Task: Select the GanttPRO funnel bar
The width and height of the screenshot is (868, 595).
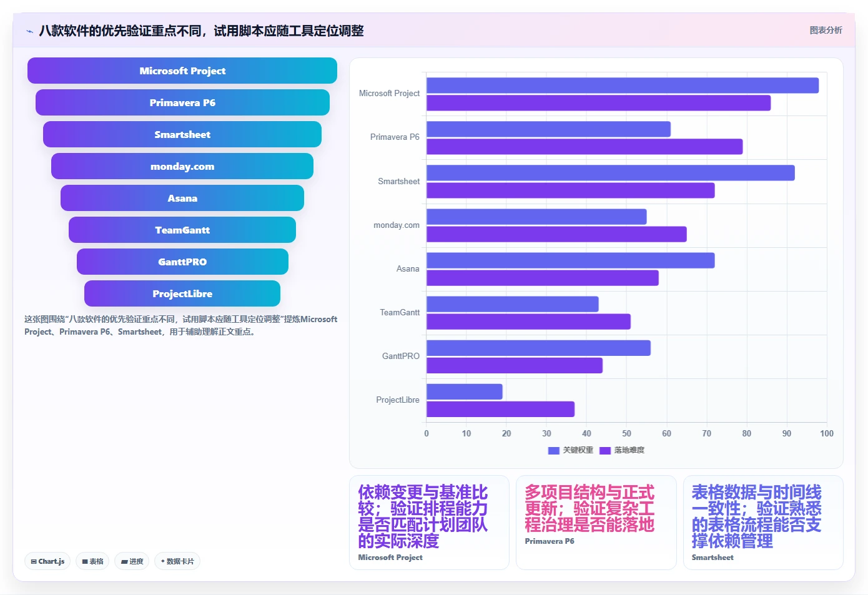Action: 182,262
